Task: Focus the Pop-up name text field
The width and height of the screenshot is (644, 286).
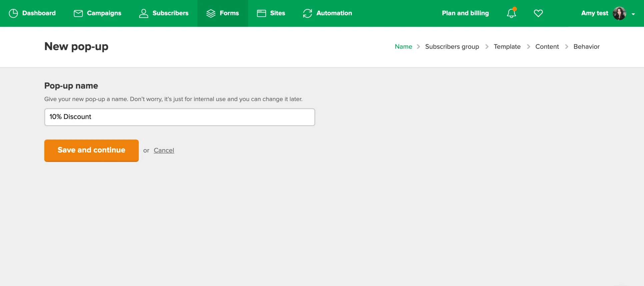Action: 179,117
